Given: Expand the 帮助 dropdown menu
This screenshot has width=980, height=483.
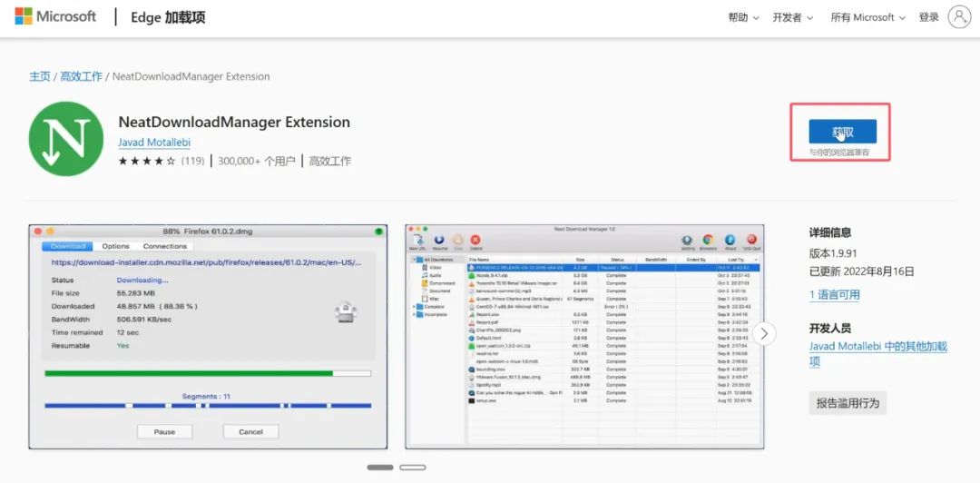Looking at the screenshot, I should pyautogui.click(x=744, y=17).
